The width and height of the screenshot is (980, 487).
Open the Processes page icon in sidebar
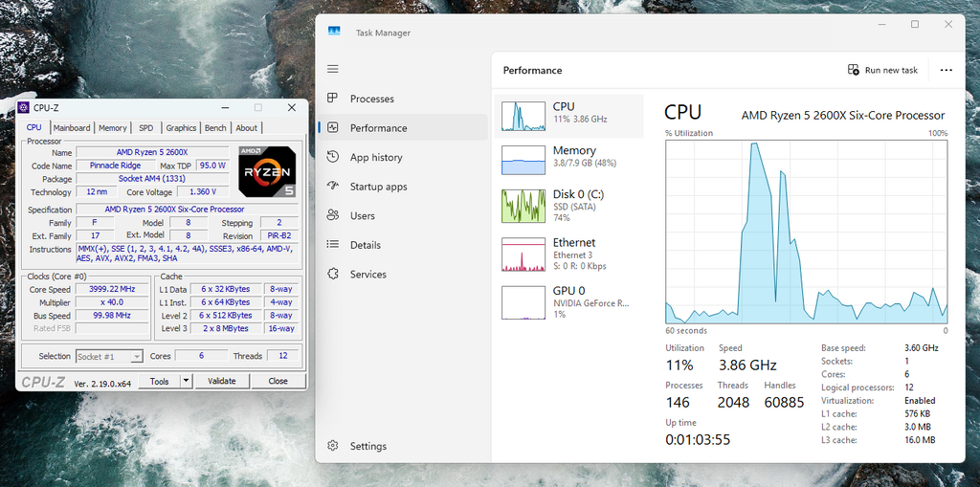click(332, 99)
